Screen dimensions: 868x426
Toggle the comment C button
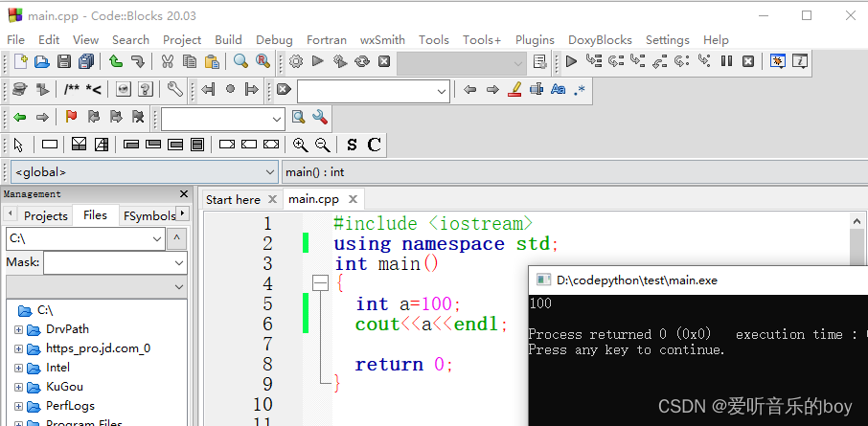375,145
